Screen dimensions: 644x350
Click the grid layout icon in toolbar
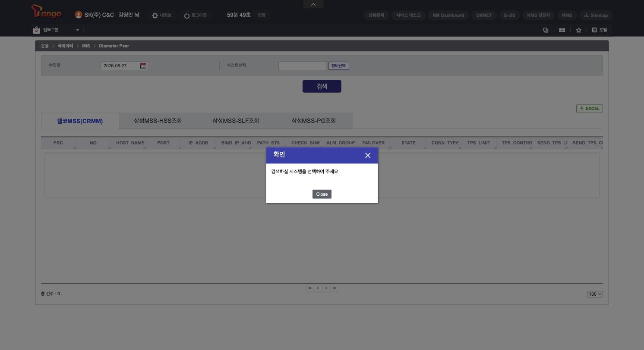click(562, 30)
